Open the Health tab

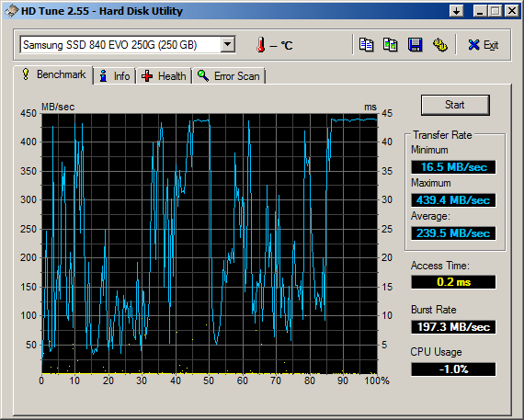pyautogui.click(x=164, y=76)
